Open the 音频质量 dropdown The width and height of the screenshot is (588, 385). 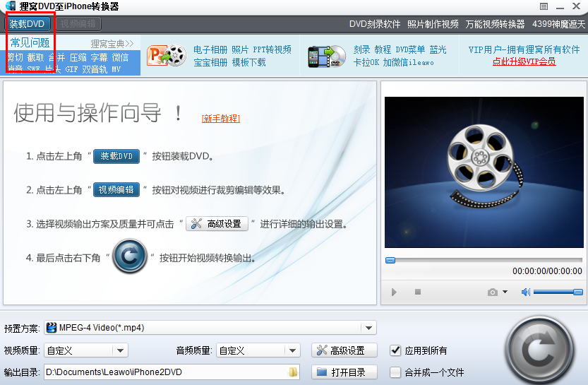coord(258,350)
